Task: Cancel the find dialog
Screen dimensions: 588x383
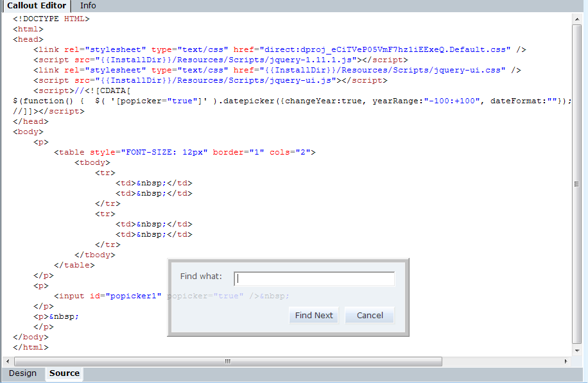Action: pos(370,315)
